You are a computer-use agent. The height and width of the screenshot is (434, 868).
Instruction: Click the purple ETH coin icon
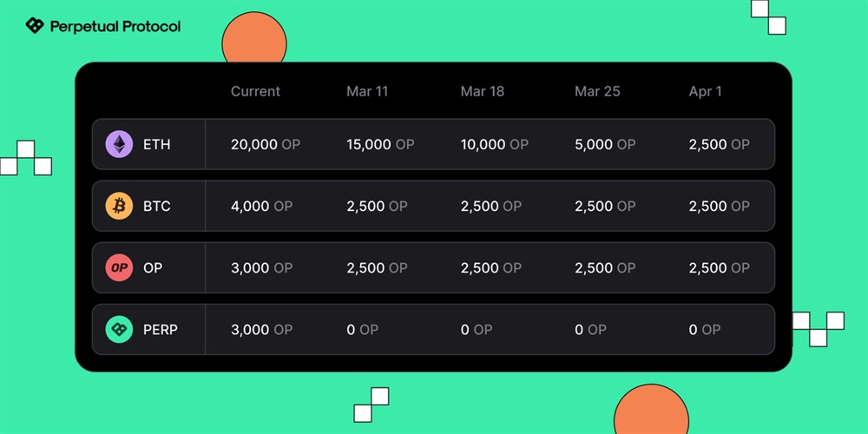click(119, 144)
